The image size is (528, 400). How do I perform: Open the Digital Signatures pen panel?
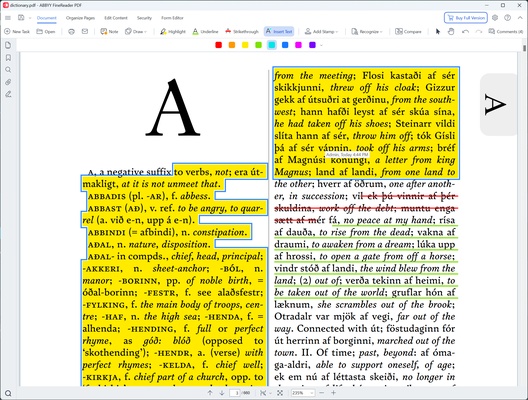click(x=8, y=94)
